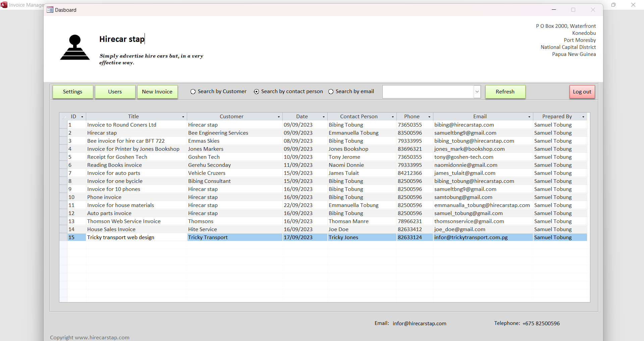Screen dimensions: 644x341
Task: Open the Date column filter dropdown
Action: pos(324,117)
